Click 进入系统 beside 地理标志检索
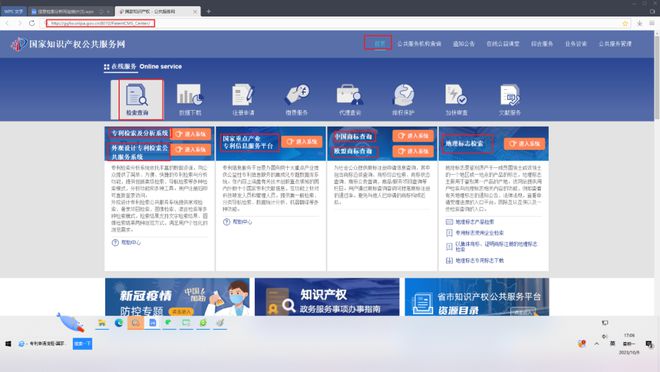Screen dimensions: 660x372 tap(524, 143)
